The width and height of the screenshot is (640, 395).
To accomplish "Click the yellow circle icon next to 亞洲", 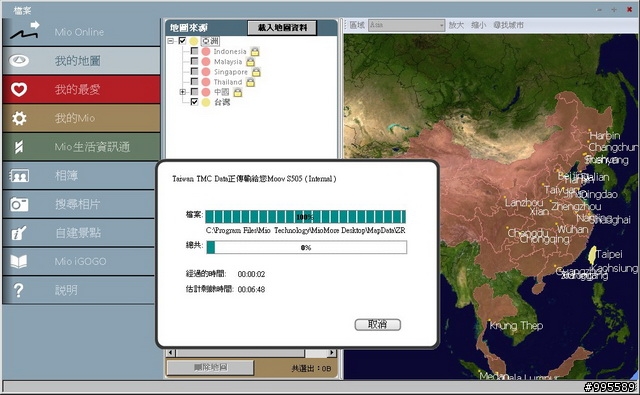I will pos(193,41).
